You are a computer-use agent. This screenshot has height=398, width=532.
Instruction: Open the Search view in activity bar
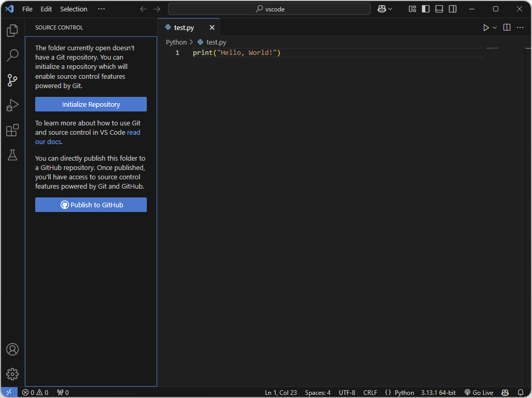12,55
